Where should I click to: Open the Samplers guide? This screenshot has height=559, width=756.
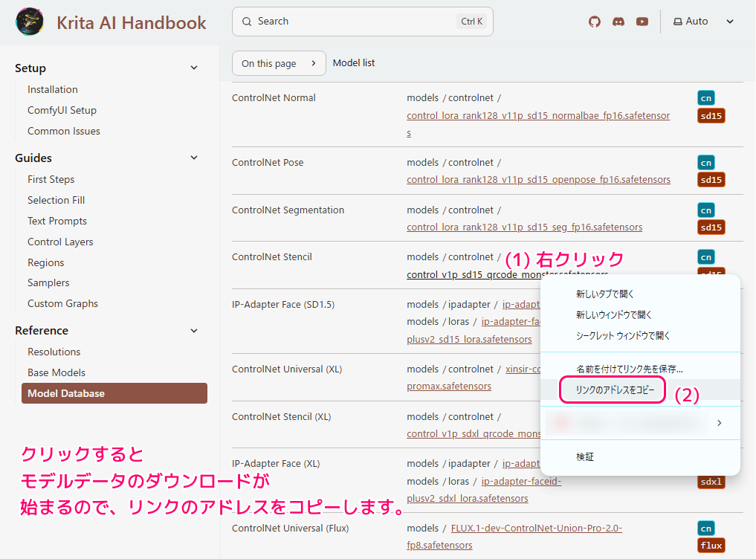(x=48, y=282)
